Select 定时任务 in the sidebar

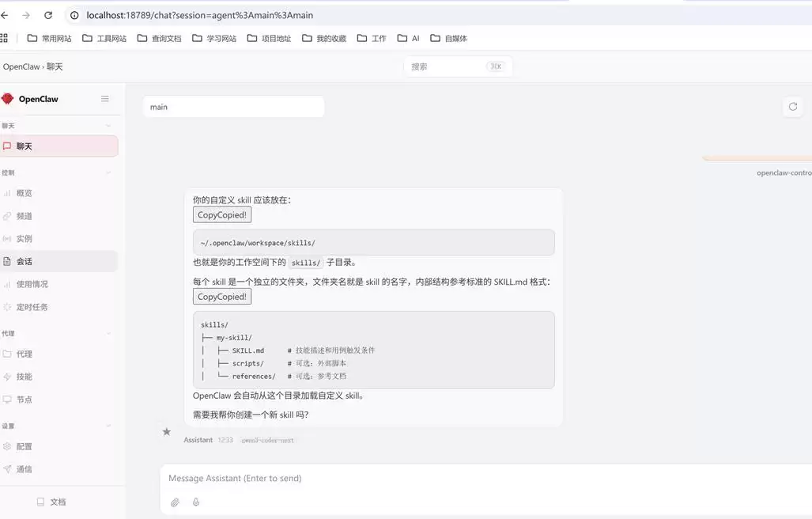coord(32,307)
